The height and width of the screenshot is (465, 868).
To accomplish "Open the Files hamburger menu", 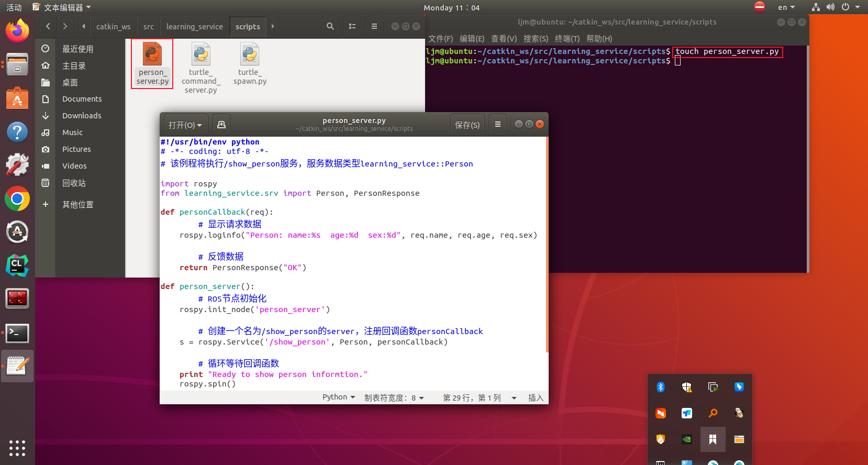I will coord(374,26).
